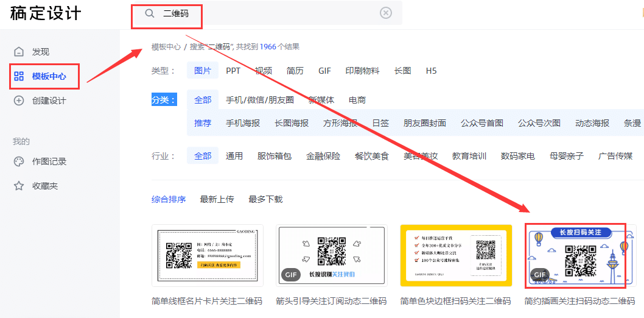The image size is (644, 318).
Task: Select type filter PPT
Action: point(233,71)
